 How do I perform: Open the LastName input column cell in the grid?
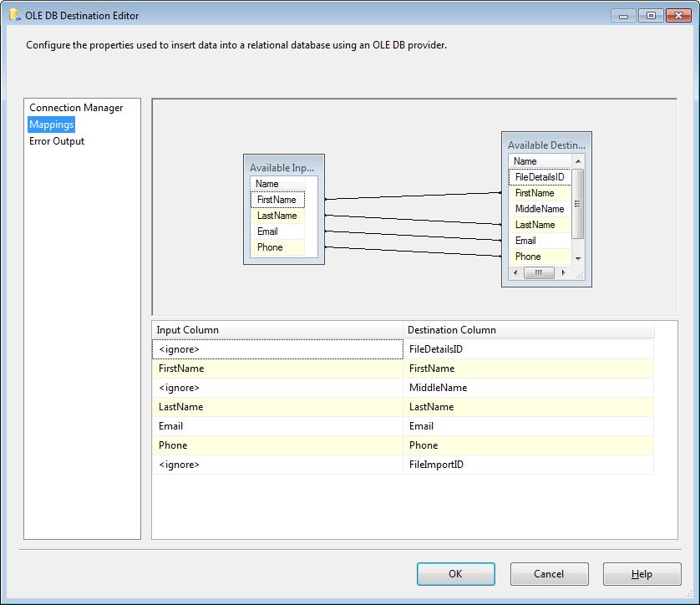tap(277, 407)
